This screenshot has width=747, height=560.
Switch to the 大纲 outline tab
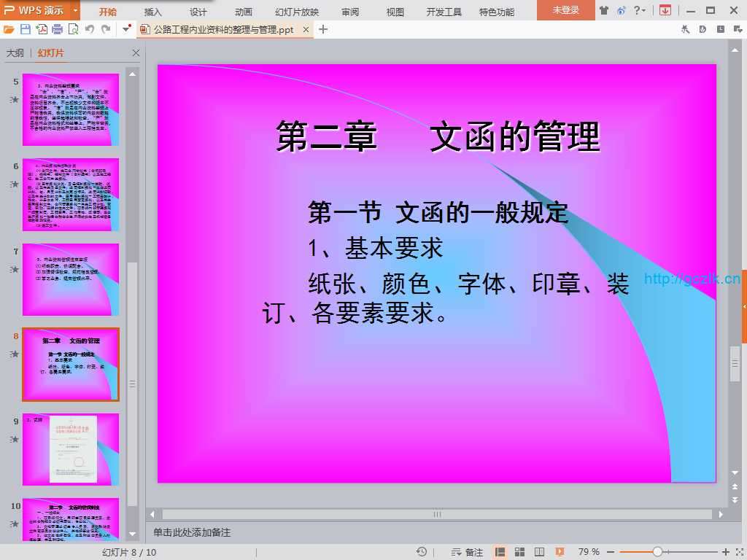pos(15,53)
